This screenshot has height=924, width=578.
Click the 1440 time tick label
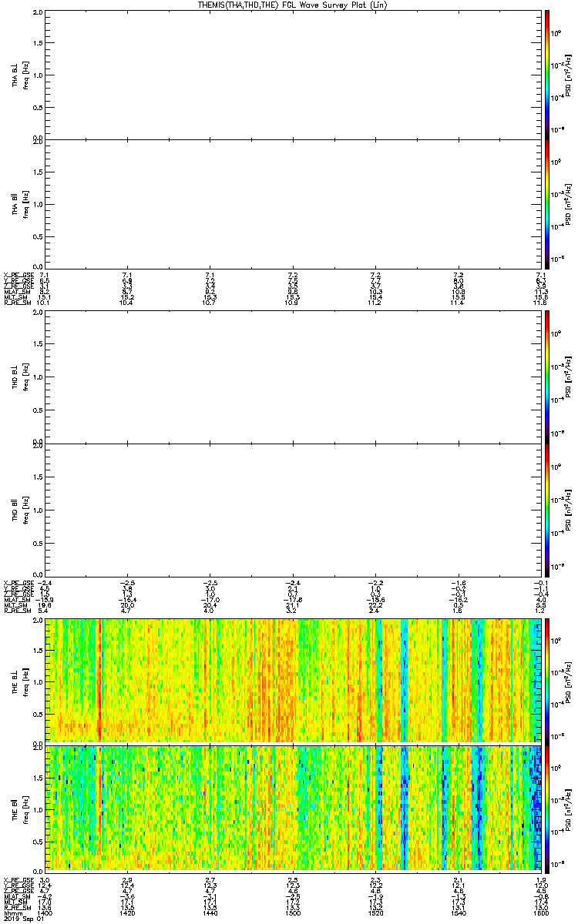coord(212,912)
